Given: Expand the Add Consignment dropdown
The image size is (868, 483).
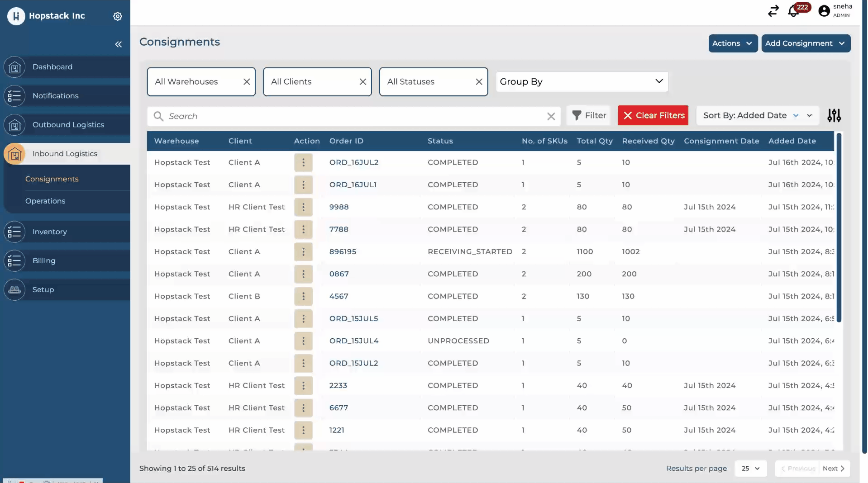Looking at the screenshot, I should [805, 43].
